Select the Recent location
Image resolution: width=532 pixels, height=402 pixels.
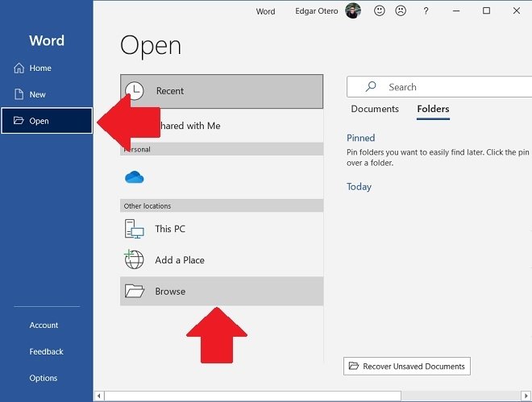[x=222, y=92]
